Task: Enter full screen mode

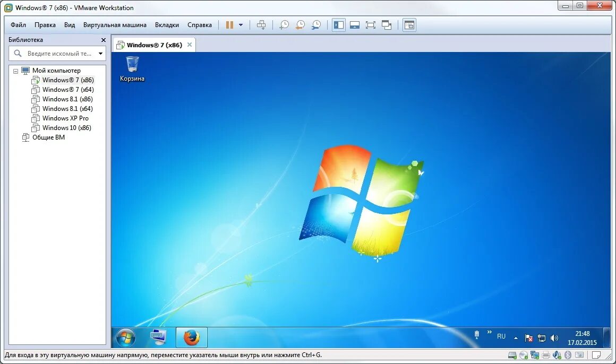Action: click(x=371, y=25)
